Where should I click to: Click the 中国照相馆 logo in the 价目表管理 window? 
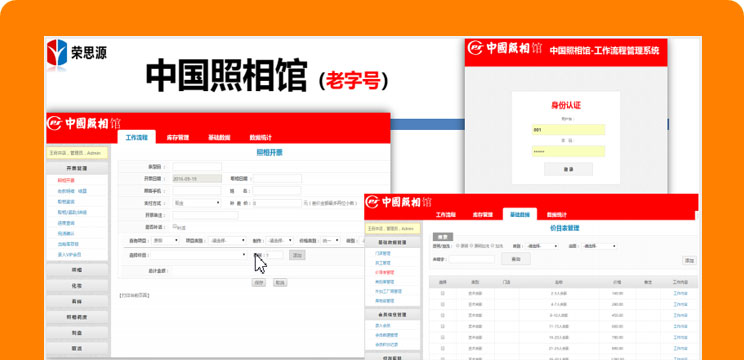[399, 202]
